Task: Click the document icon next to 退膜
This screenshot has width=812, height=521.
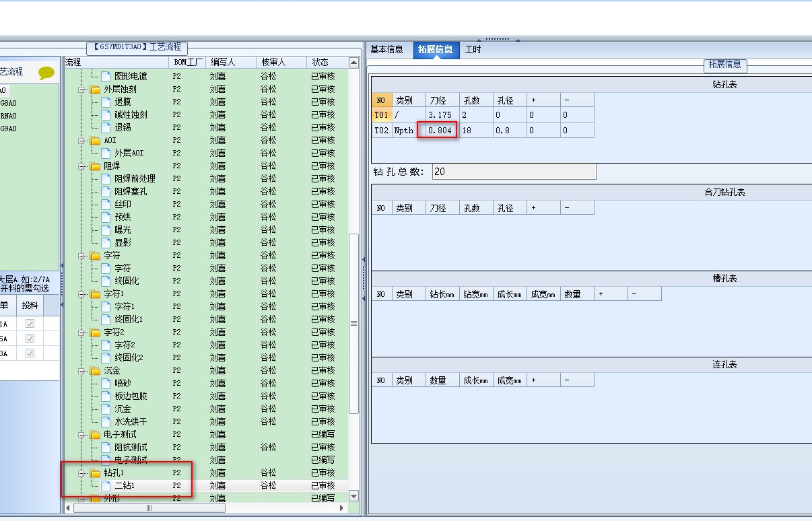Action: [x=106, y=102]
